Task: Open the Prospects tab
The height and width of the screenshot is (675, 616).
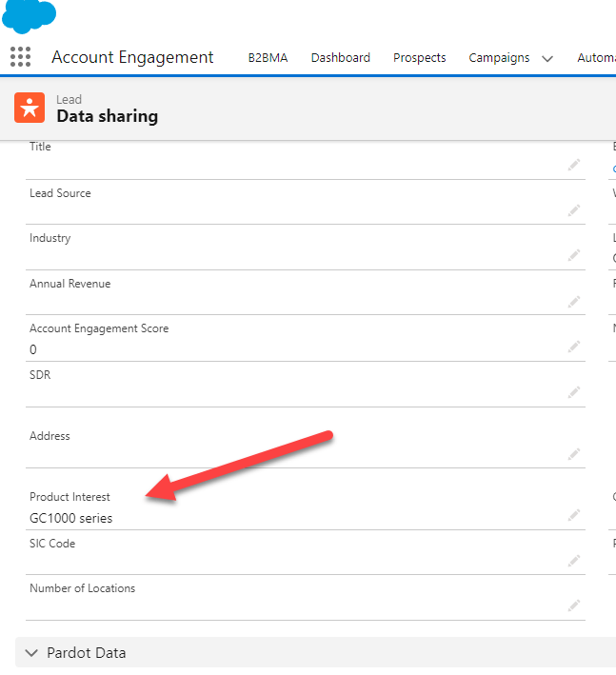Action: (419, 58)
